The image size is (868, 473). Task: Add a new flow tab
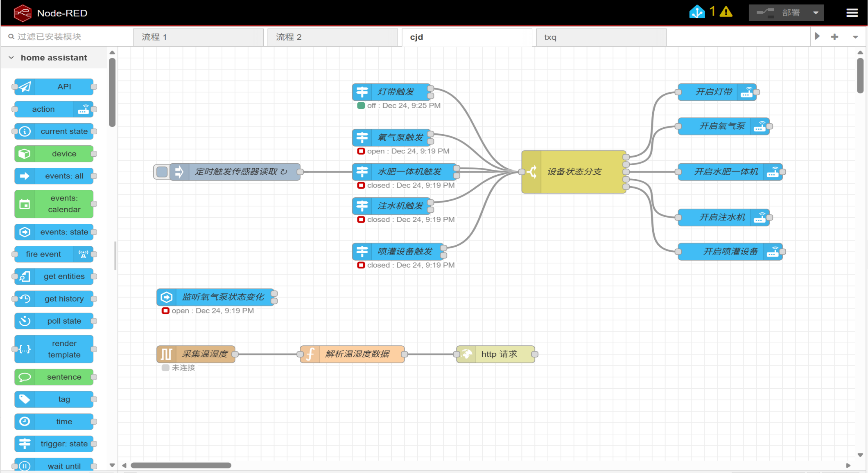pos(834,37)
